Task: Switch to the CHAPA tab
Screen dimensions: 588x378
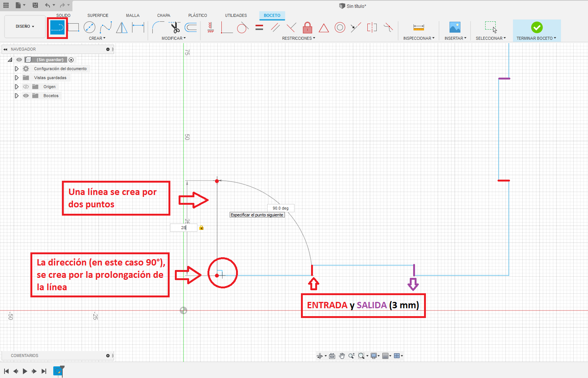Action: pos(164,15)
